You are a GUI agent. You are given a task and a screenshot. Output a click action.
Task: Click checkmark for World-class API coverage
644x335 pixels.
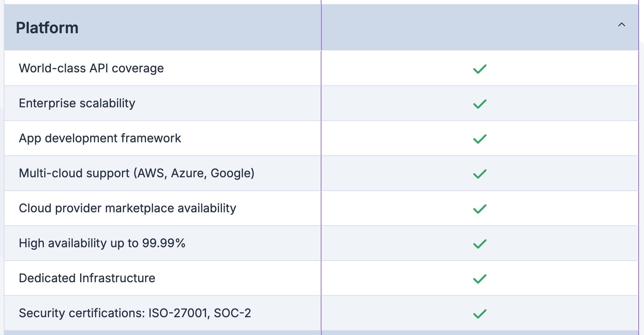click(480, 69)
